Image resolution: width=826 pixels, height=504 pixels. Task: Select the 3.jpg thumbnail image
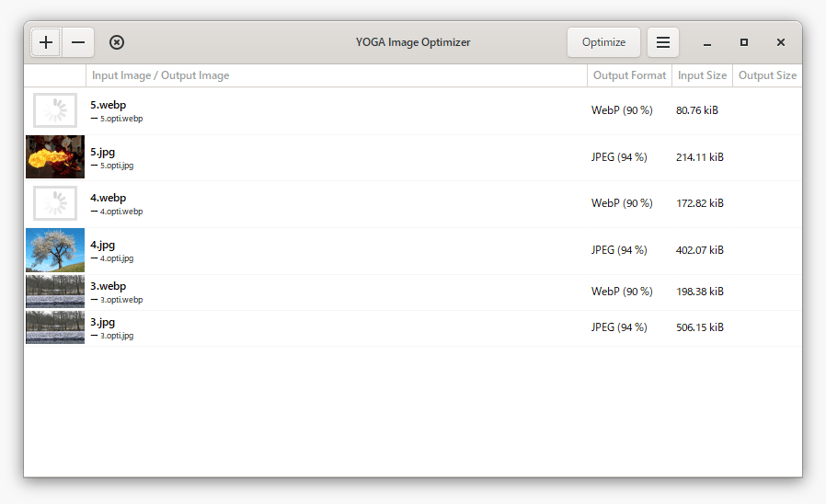click(x=55, y=327)
